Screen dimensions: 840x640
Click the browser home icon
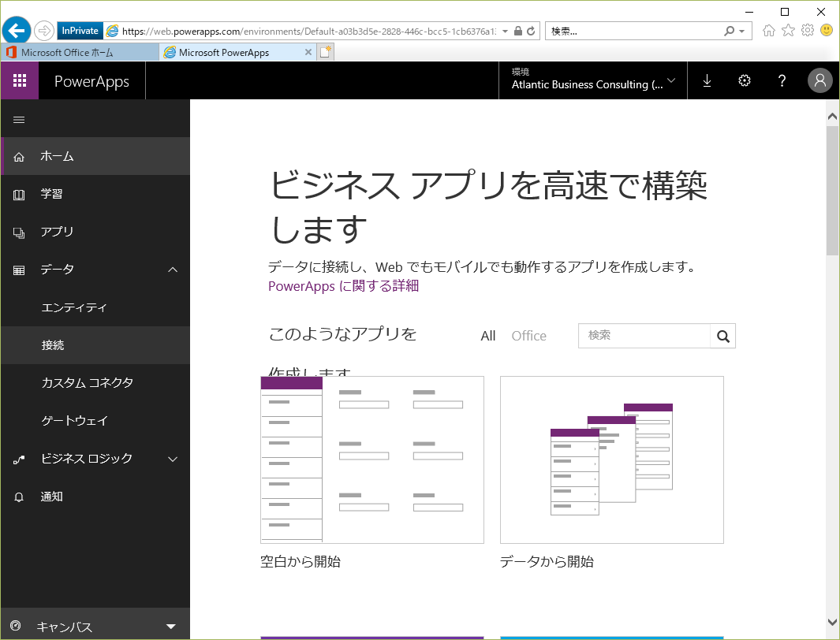[x=769, y=31]
